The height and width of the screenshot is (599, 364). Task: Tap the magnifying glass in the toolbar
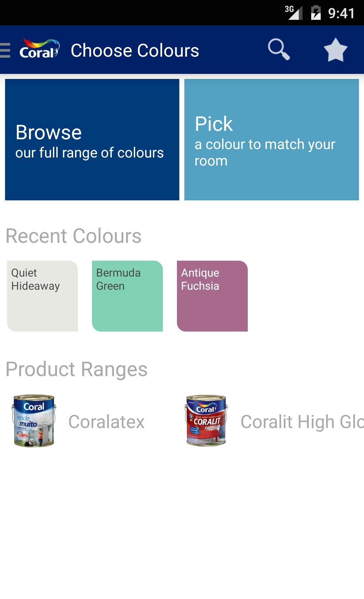click(279, 50)
